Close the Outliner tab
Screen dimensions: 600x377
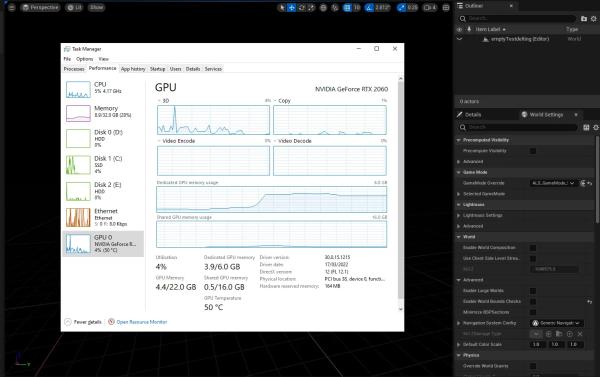(x=511, y=6)
